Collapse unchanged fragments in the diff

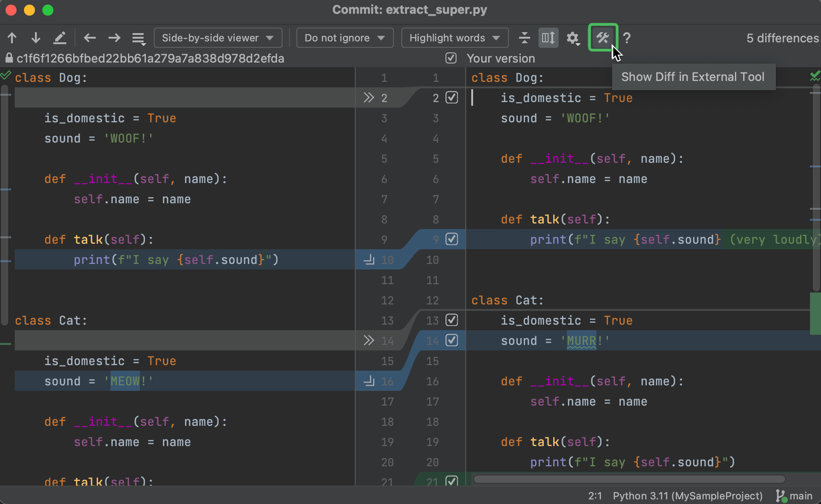pos(524,38)
